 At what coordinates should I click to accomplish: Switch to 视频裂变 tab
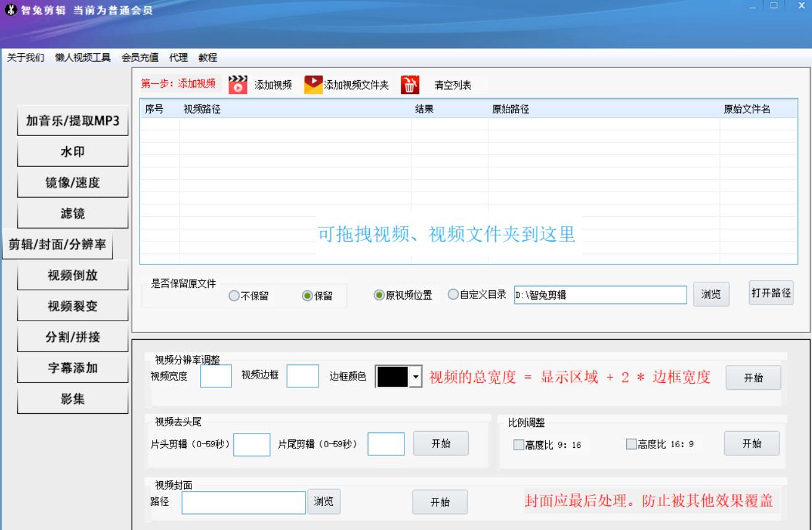(x=72, y=306)
